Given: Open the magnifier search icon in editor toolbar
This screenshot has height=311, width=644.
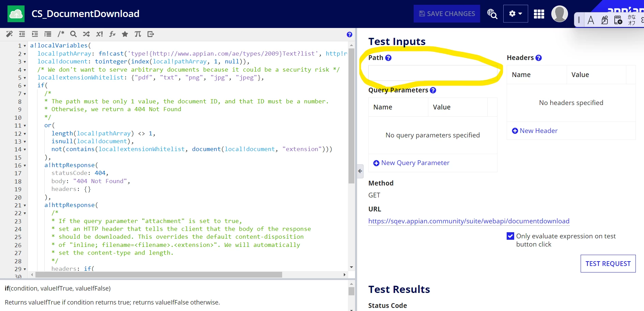Looking at the screenshot, I should pyautogui.click(x=73, y=34).
